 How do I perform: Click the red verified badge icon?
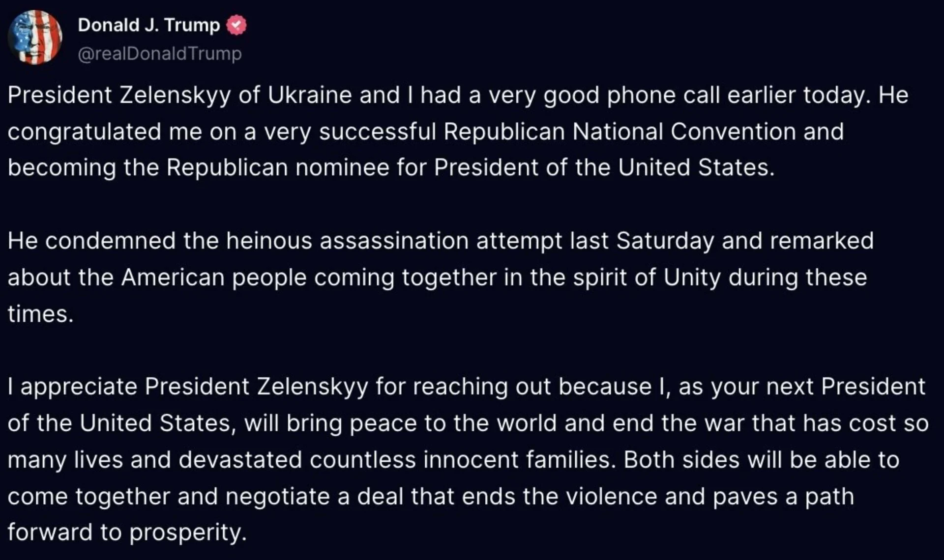tap(236, 25)
